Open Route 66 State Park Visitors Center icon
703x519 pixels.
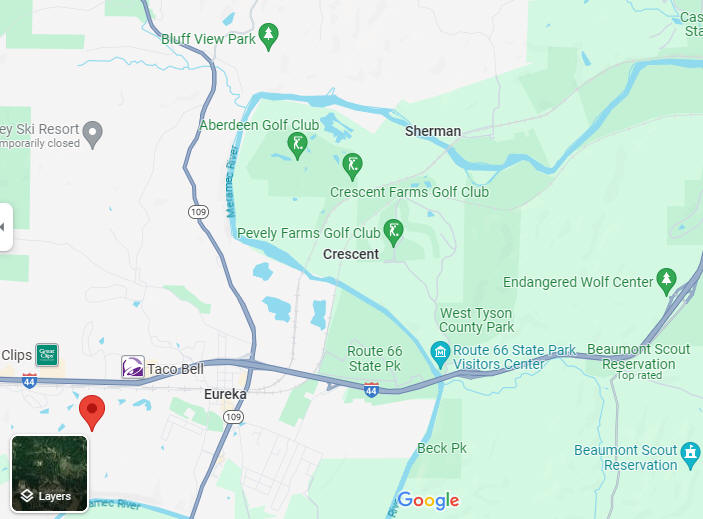(440, 355)
